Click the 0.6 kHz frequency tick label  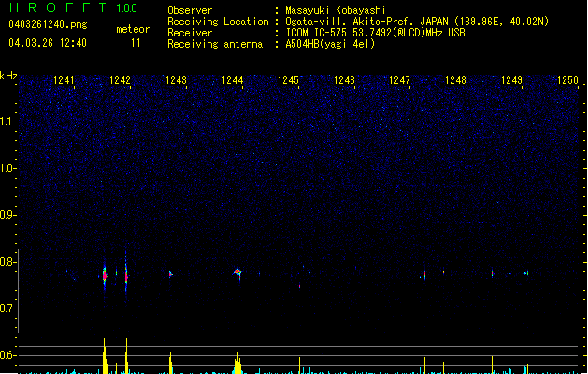pyautogui.click(x=7, y=355)
